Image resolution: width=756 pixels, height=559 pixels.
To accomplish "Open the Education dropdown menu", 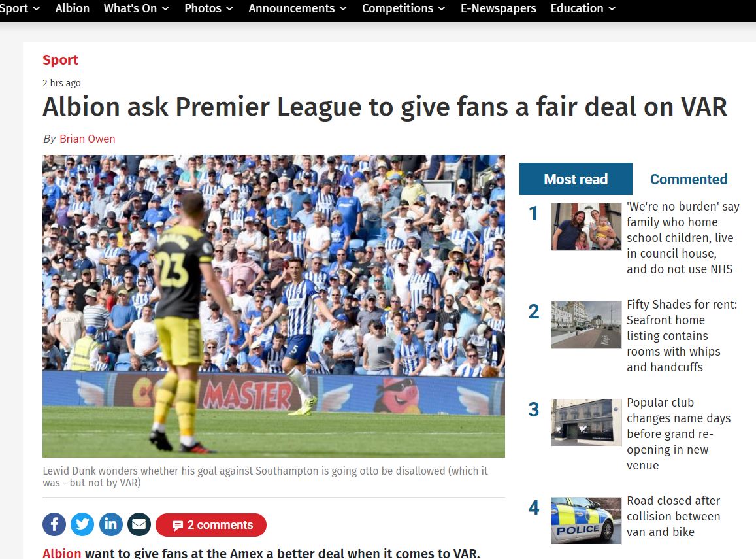I will click(x=583, y=8).
